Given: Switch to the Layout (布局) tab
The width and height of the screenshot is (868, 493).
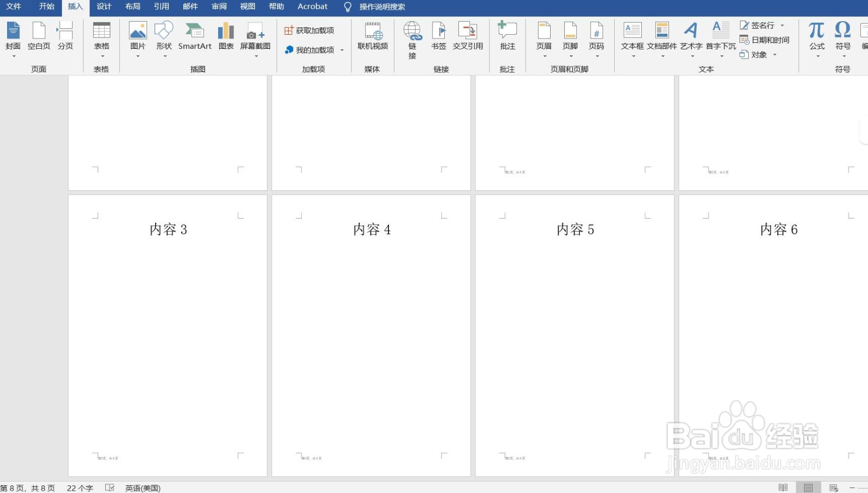Looking at the screenshot, I should (133, 7).
